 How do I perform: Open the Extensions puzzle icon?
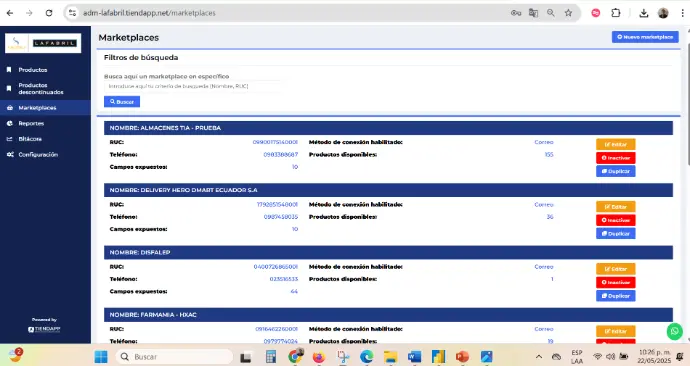[x=616, y=13]
